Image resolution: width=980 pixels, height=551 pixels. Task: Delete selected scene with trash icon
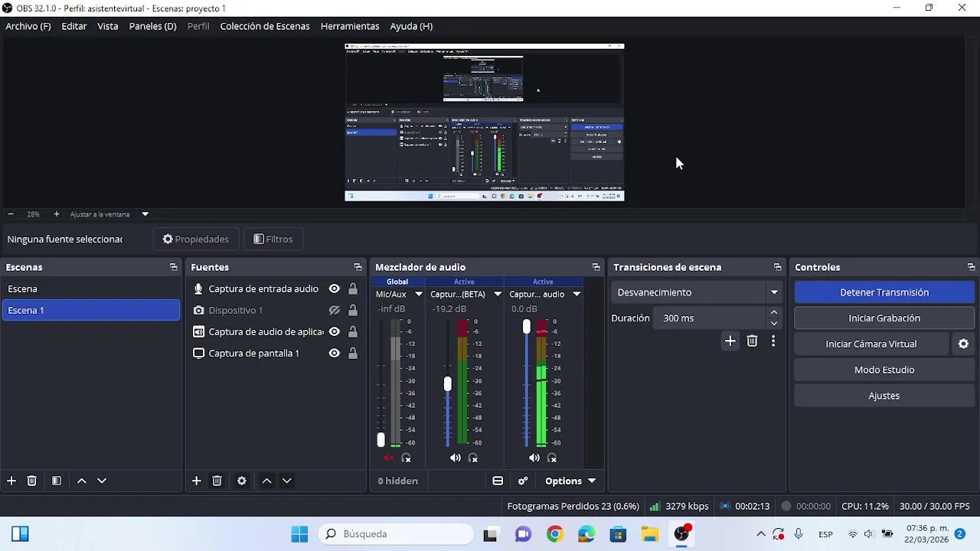click(x=32, y=481)
